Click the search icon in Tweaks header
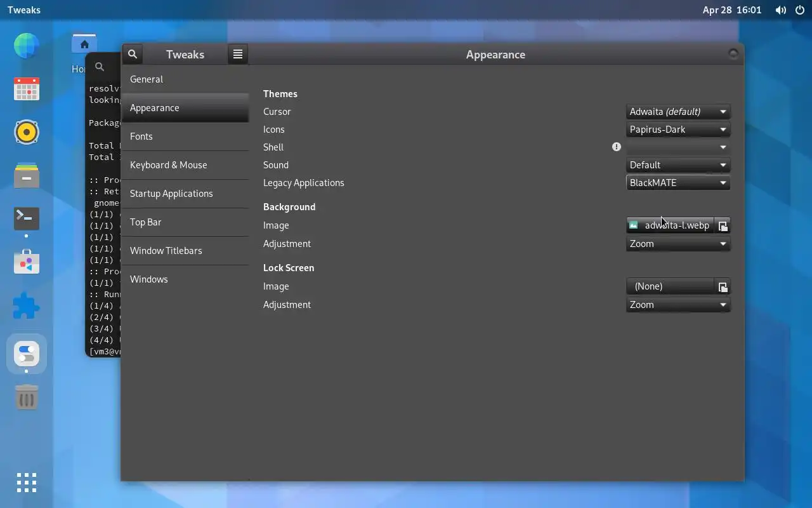Image resolution: width=812 pixels, height=508 pixels. click(x=132, y=54)
